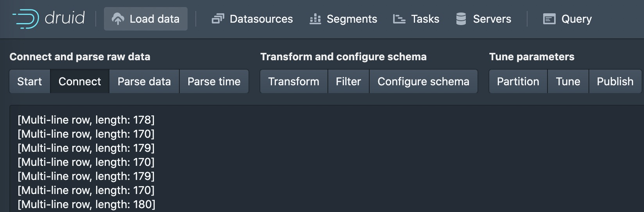Screen dimensions: 644x212
Task: Click the Segments bar chart icon
Action: click(315, 19)
